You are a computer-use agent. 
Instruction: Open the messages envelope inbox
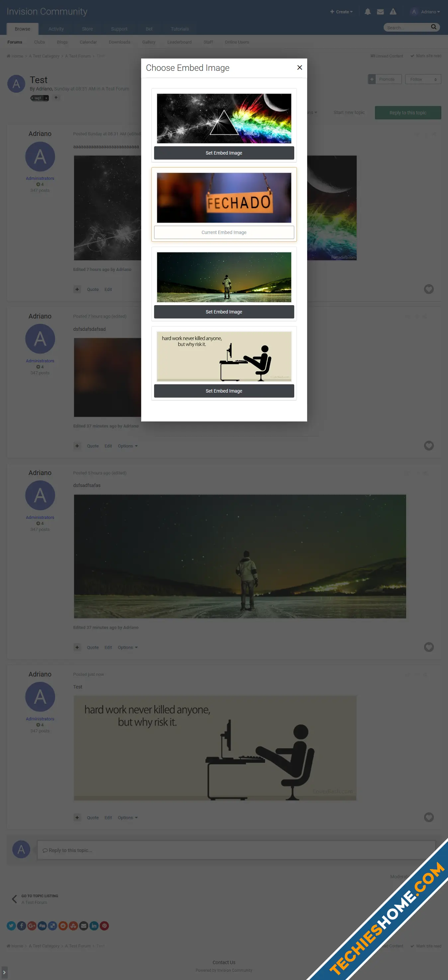point(380,12)
